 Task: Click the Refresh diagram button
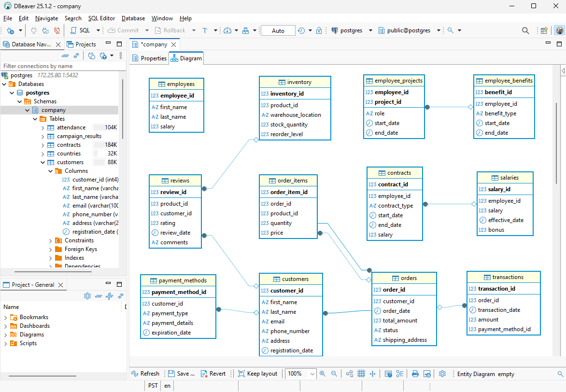pyautogui.click(x=145, y=374)
